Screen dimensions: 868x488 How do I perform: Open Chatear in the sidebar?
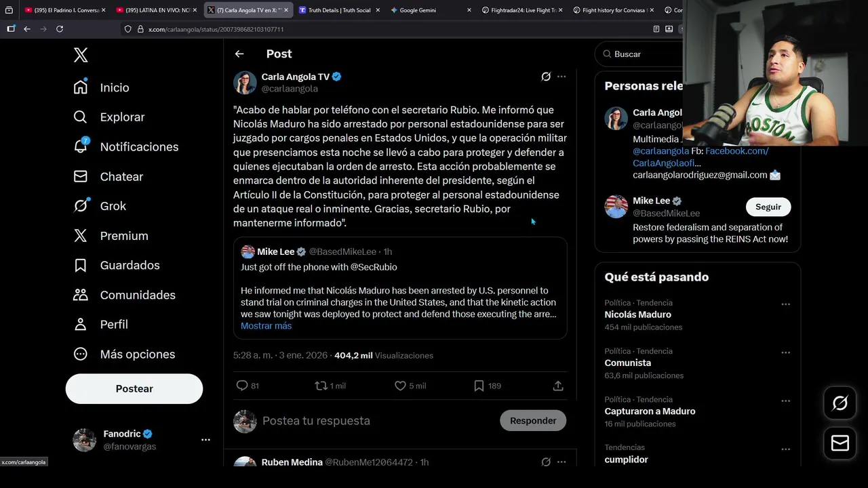[108, 176]
